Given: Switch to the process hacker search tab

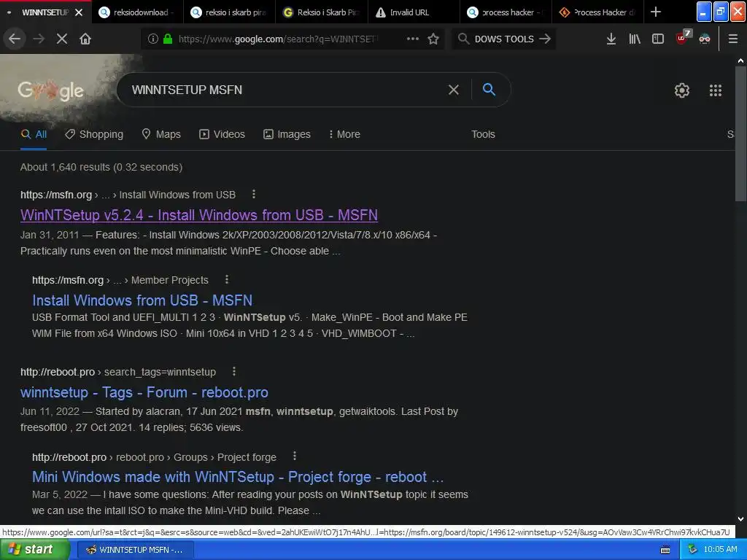Looking at the screenshot, I should [x=506, y=12].
